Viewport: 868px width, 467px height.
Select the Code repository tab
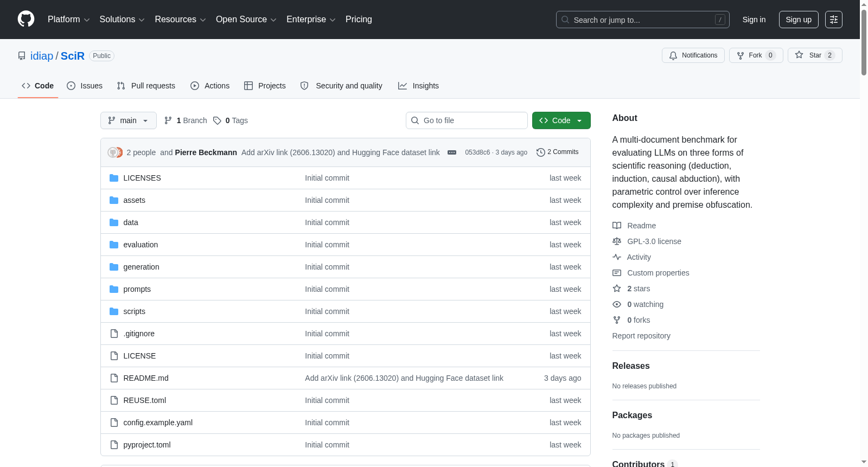point(38,86)
